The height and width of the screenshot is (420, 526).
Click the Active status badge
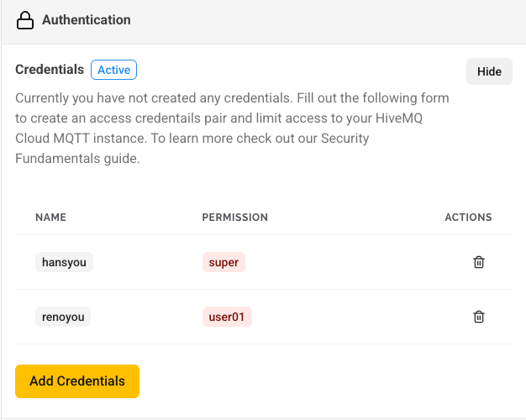click(x=113, y=70)
